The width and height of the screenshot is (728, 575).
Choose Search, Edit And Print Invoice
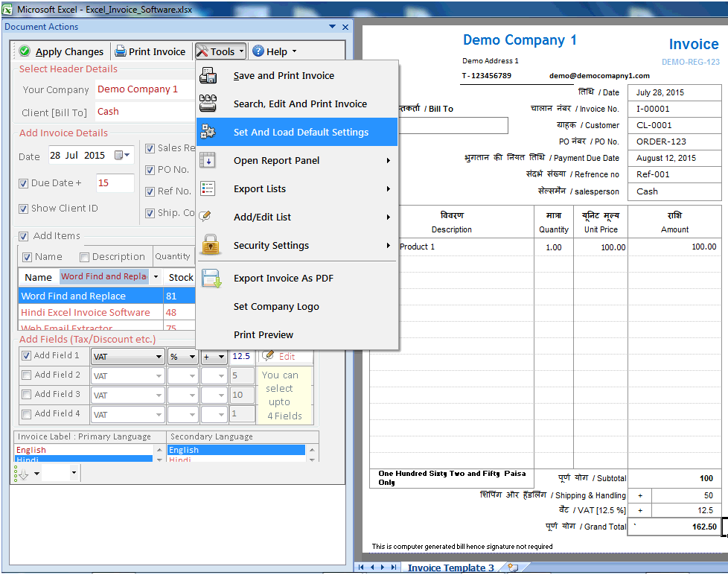click(297, 104)
